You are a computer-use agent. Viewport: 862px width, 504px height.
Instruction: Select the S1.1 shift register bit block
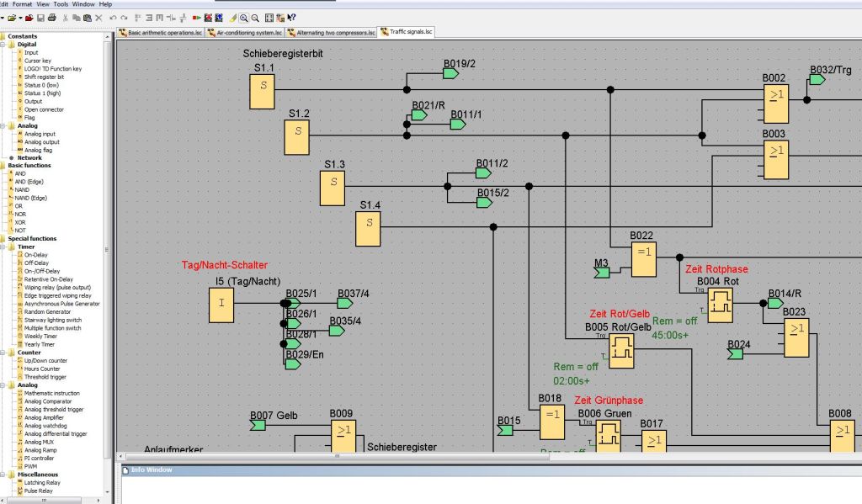pyautogui.click(x=263, y=92)
